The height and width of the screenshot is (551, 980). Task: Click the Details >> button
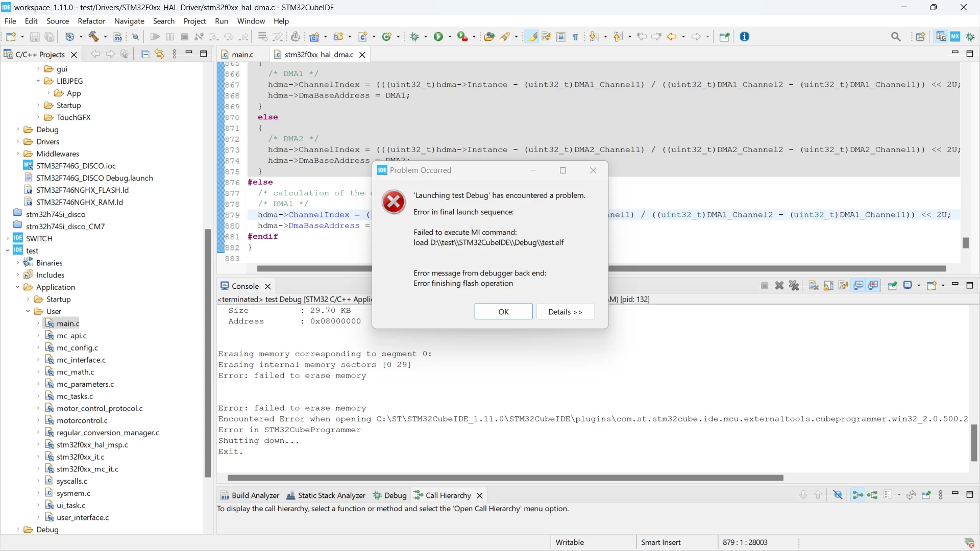pyautogui.click(x=565, y=312)
